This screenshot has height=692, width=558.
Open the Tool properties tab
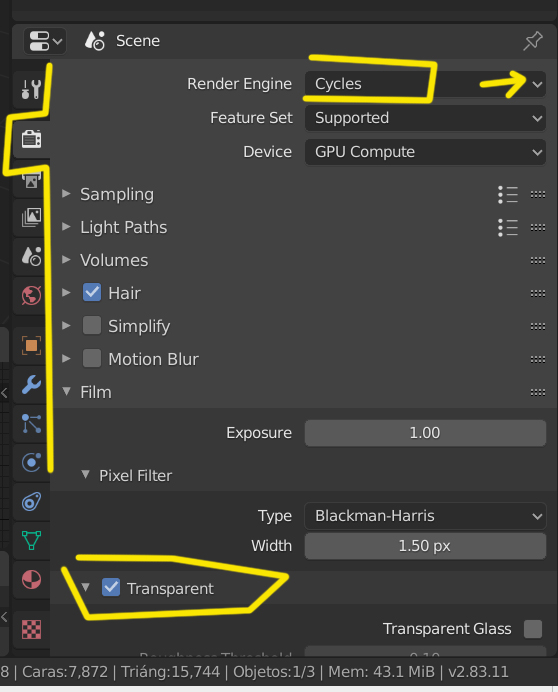(x=31, y=90)
